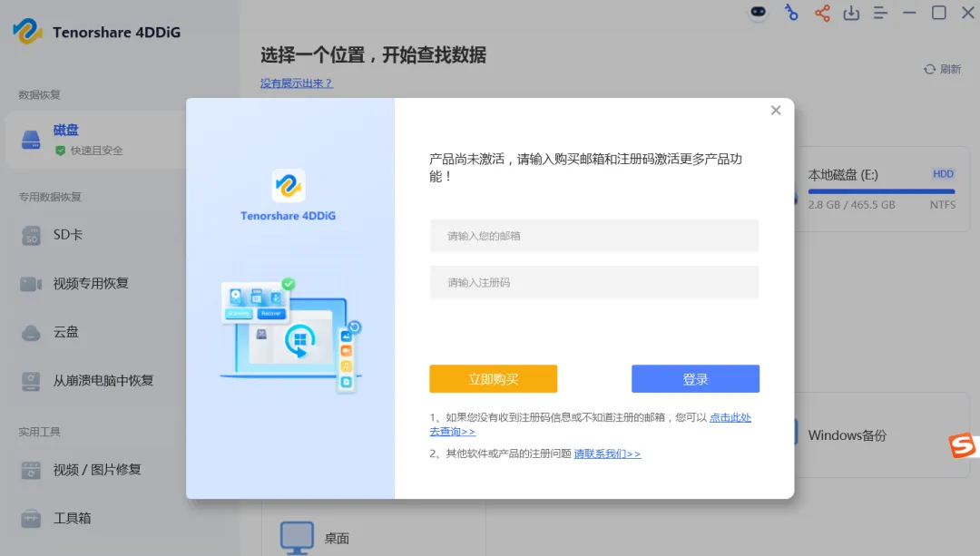980x556 pixels.
Task: Click the Sogou input method icon
Action: (x=962, y=445)
